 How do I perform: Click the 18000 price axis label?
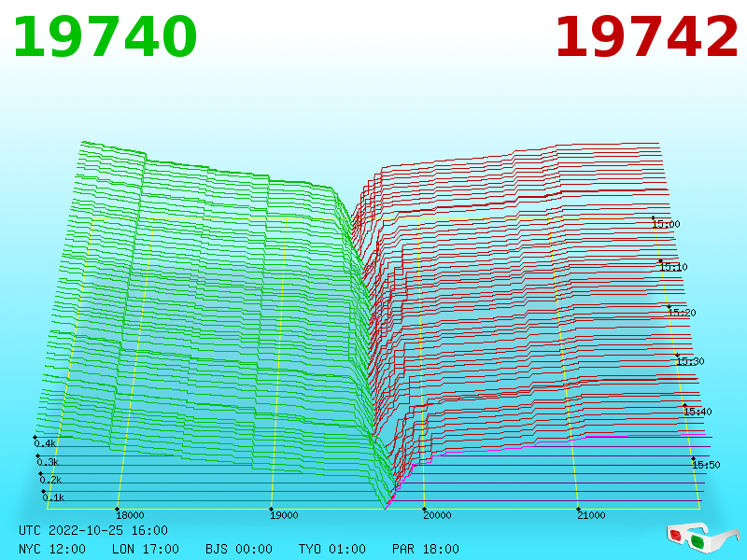(x=130, y=515)
